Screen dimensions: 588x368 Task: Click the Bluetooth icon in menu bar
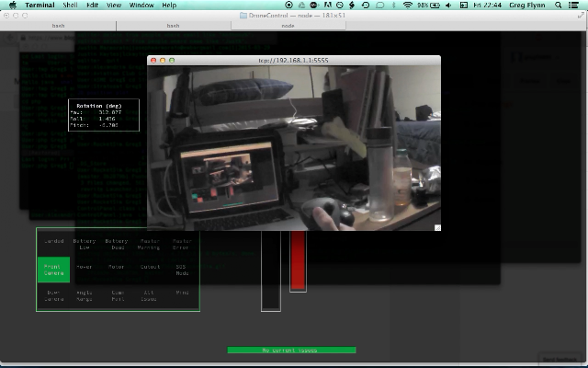coord(393,5)
